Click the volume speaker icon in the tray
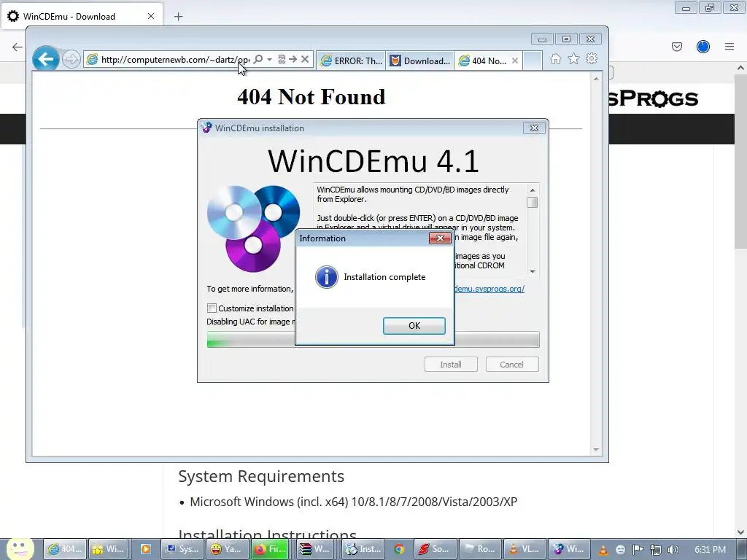The image size is (747, 560). pos(673,550)
